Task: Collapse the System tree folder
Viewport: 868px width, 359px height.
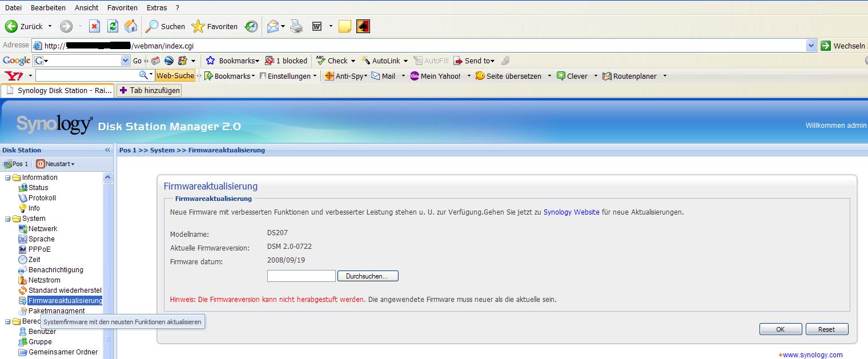Action: [x=8, y=219]
